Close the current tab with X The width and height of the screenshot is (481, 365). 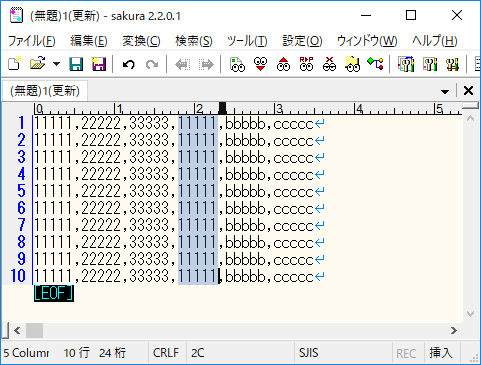coord(468,91)
